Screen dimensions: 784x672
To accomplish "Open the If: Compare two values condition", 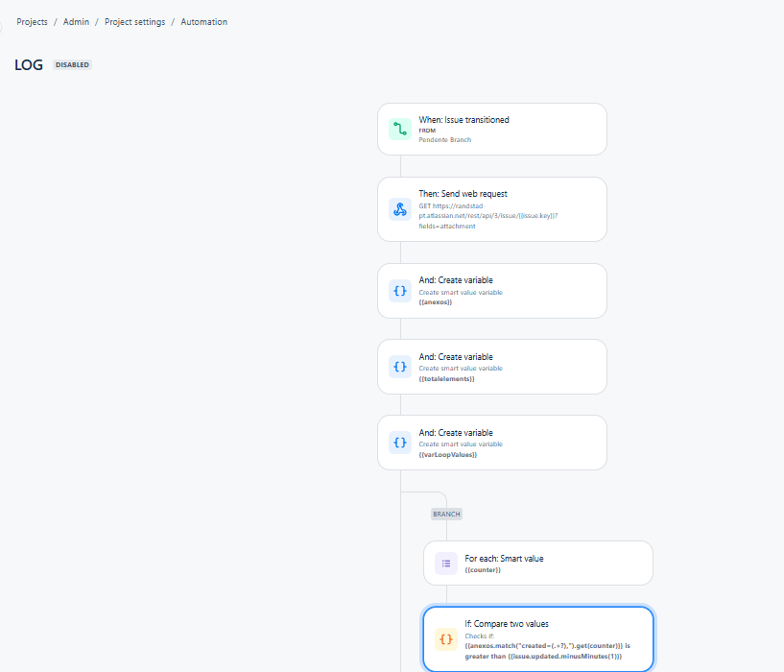I will tap(538, 639).
